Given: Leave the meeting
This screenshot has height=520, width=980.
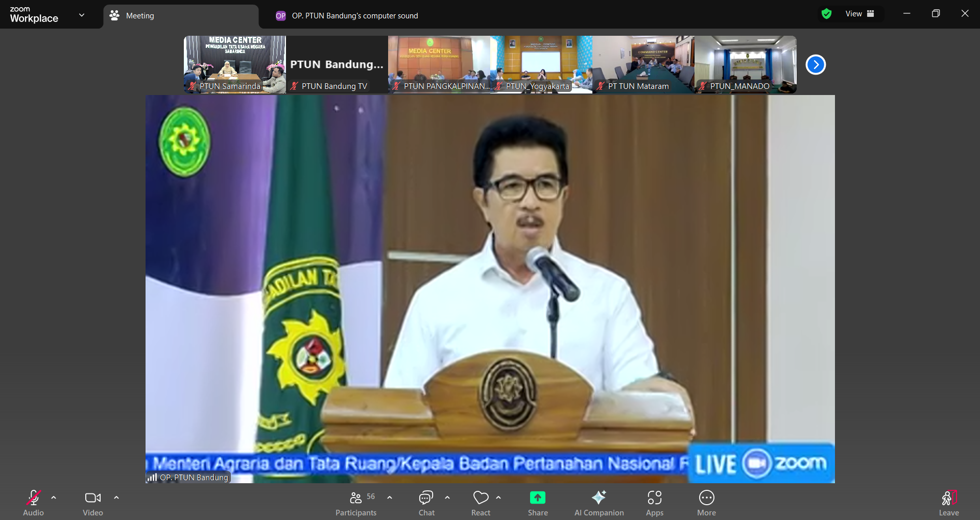Looking at the screenshot, I should tap(948, 503).
